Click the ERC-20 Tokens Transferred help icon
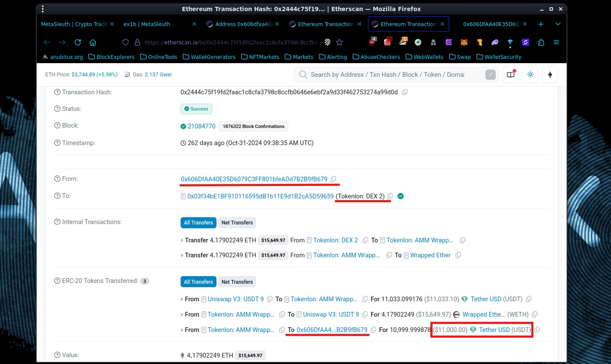This screenshot has height=364, width=611. point(57,281)
